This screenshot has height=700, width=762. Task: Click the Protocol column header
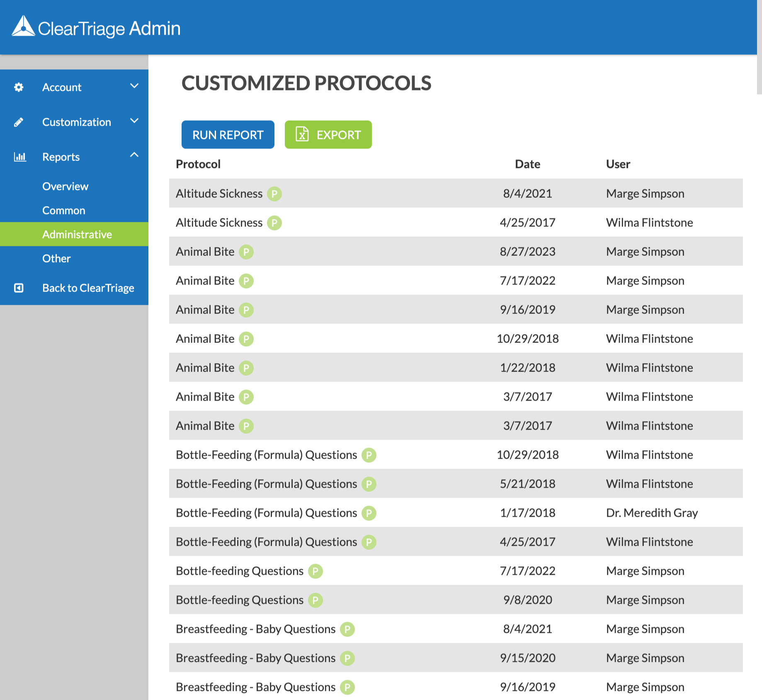pyautogui.click(x=198, y=164)
